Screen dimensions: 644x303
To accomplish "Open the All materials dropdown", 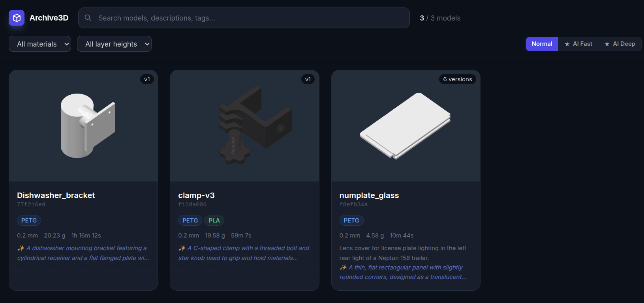I will (x=40, y=44).
